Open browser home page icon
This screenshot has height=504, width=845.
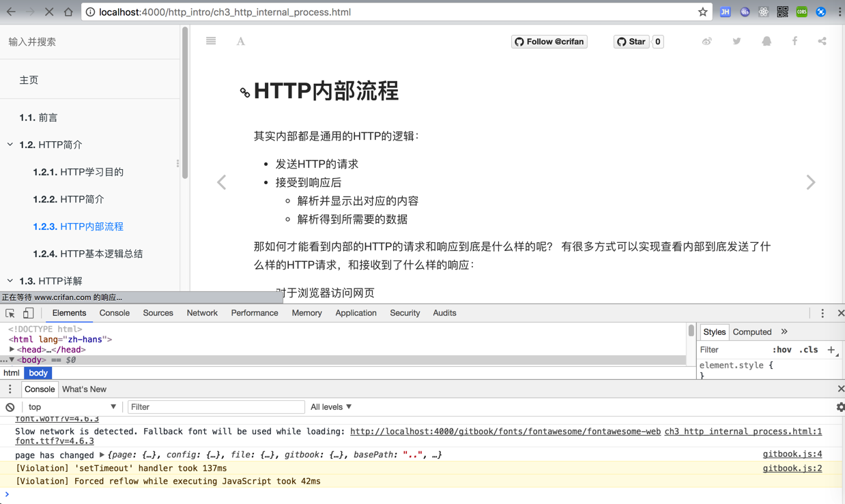[x=68, y=12]
